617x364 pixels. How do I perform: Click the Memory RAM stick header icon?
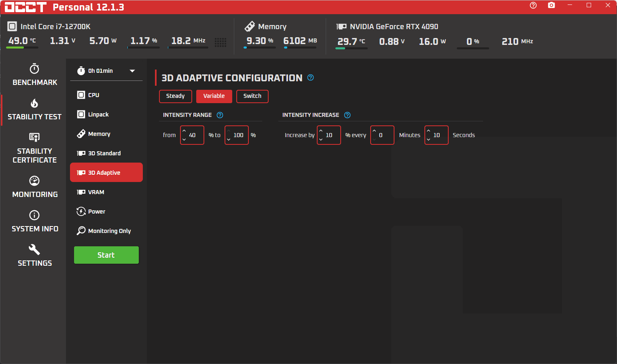[250, 26]
